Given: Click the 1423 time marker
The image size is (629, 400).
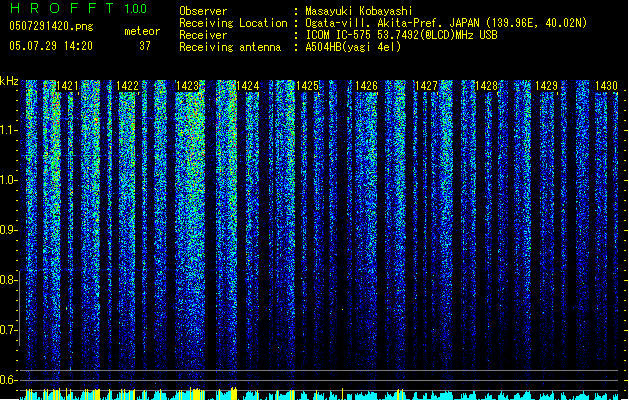Looking at the screenshot, I should (x=187, y=86).
